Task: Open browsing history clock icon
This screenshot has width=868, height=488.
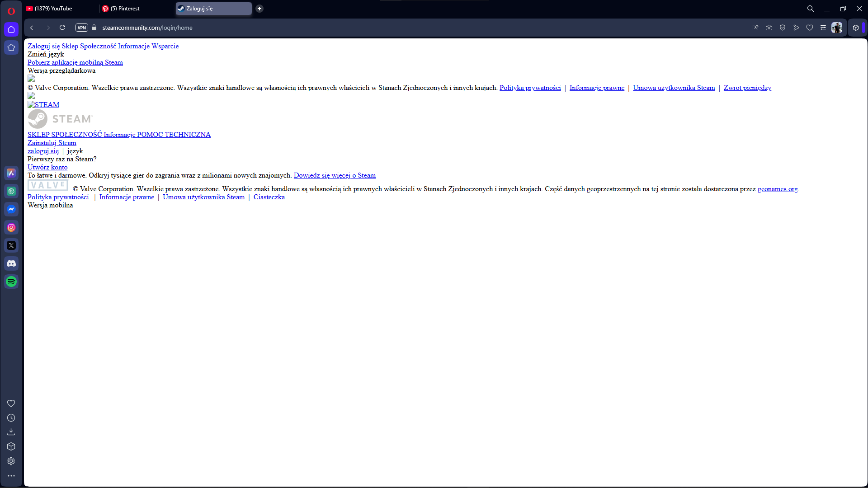Action: coord(11,418)
